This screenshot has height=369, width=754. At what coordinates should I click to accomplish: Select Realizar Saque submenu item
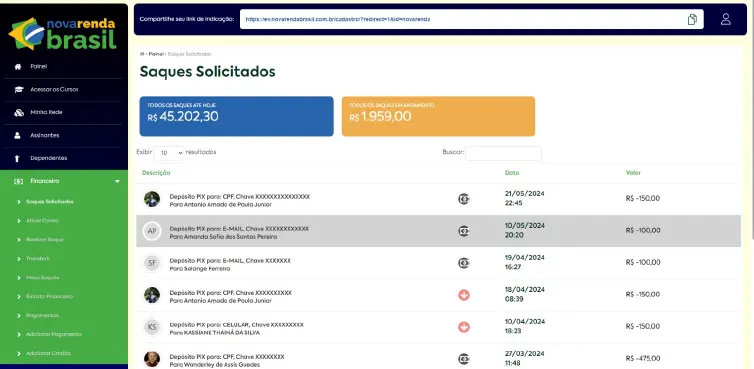[x=45, y=240]
